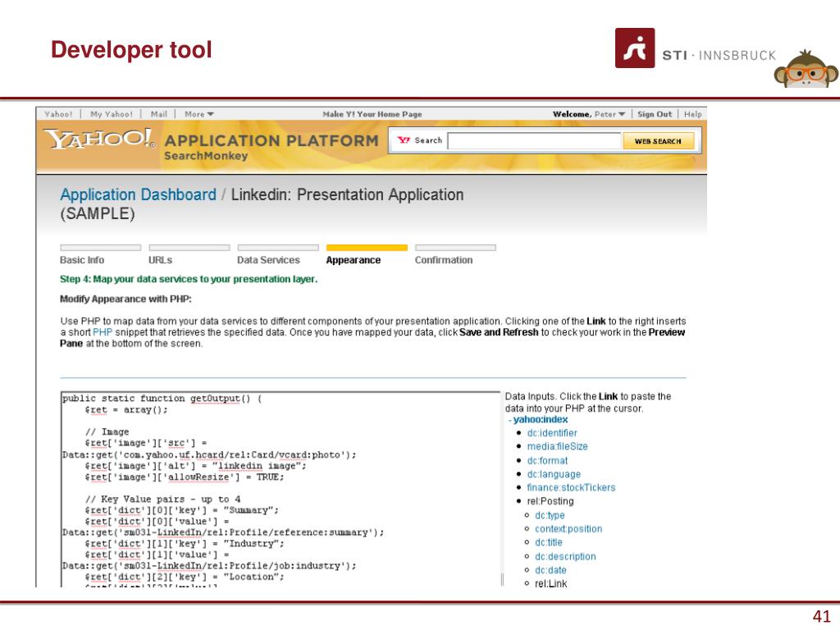Insert the dc:identifier data input
840x630 pixels.
coord(551,433)
